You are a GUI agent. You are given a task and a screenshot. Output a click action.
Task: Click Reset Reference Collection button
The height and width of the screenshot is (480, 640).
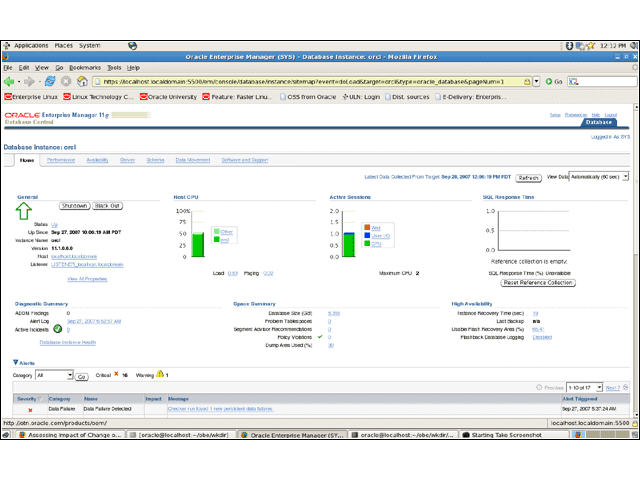(538, 283)
